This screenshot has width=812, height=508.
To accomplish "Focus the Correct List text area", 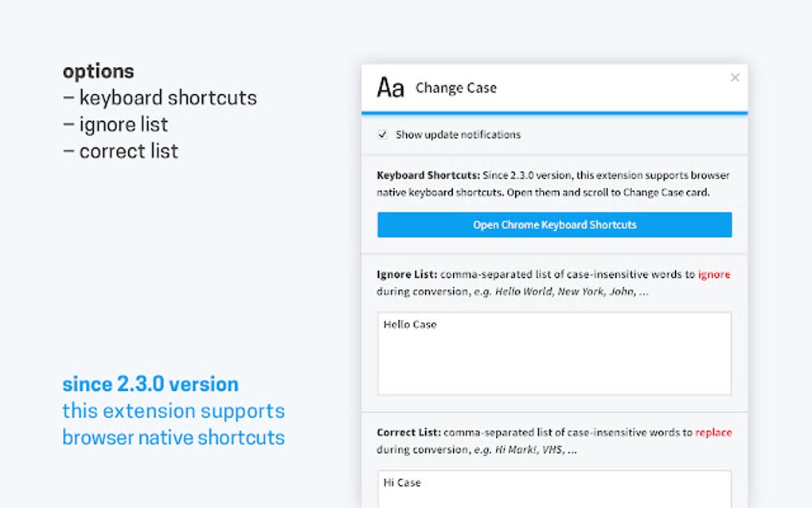I will click(x=554, y=488).
